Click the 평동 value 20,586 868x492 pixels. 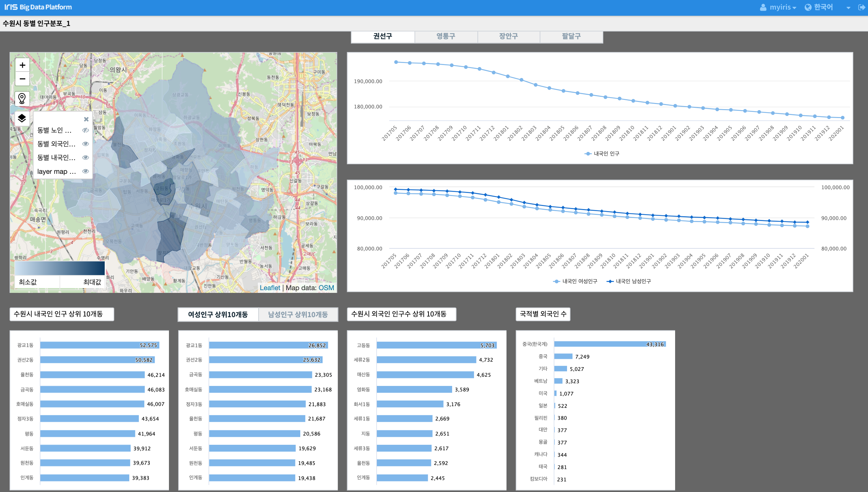point(312,433)
